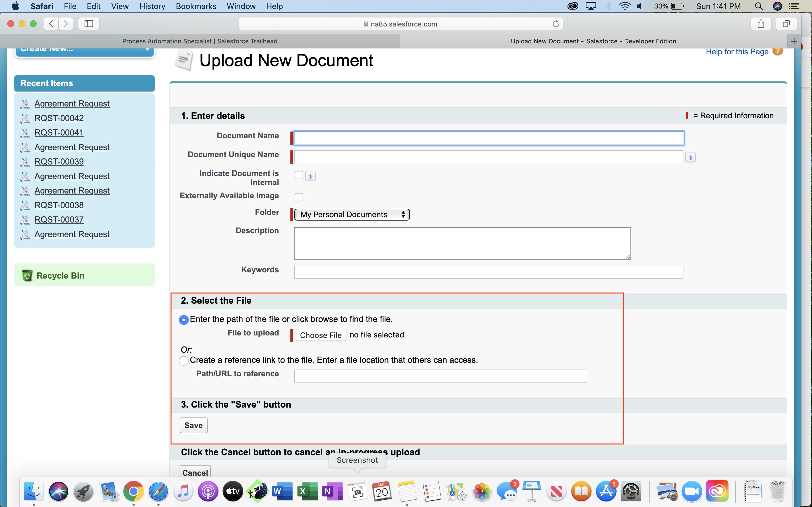
Task: Check Indicate Document is Internal box
Action: (x=299, y=175)
